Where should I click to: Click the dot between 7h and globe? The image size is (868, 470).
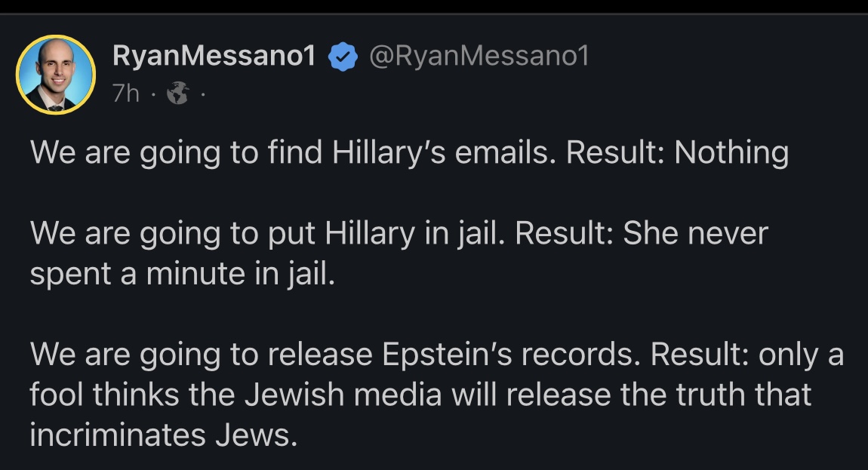click(152, 95)
